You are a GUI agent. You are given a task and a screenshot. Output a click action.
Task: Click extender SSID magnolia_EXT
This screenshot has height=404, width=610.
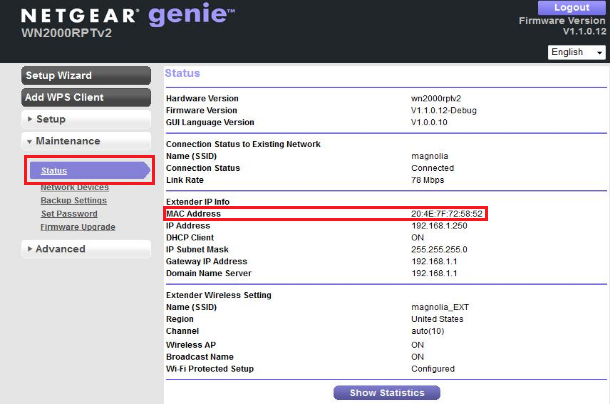(440, 307)
